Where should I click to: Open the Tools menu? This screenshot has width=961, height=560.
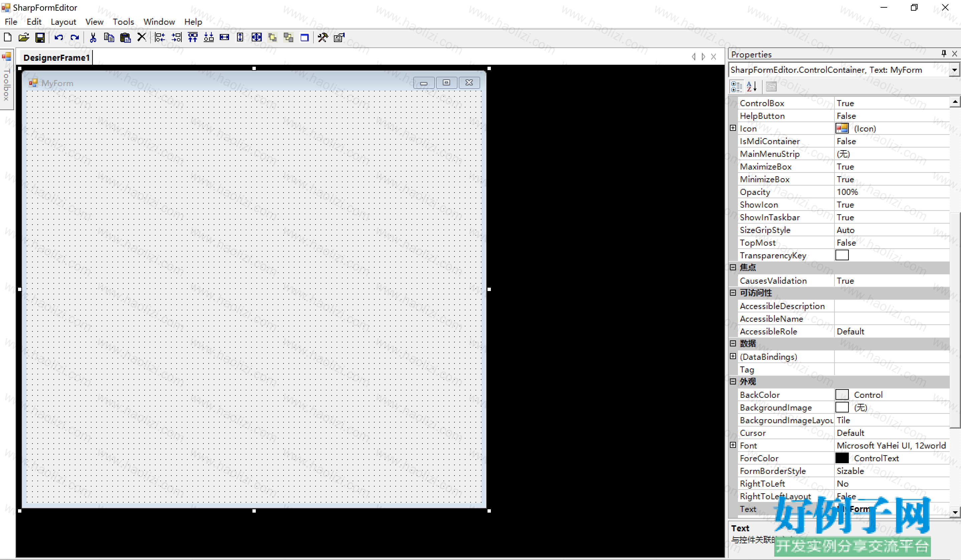click(123, 22)
